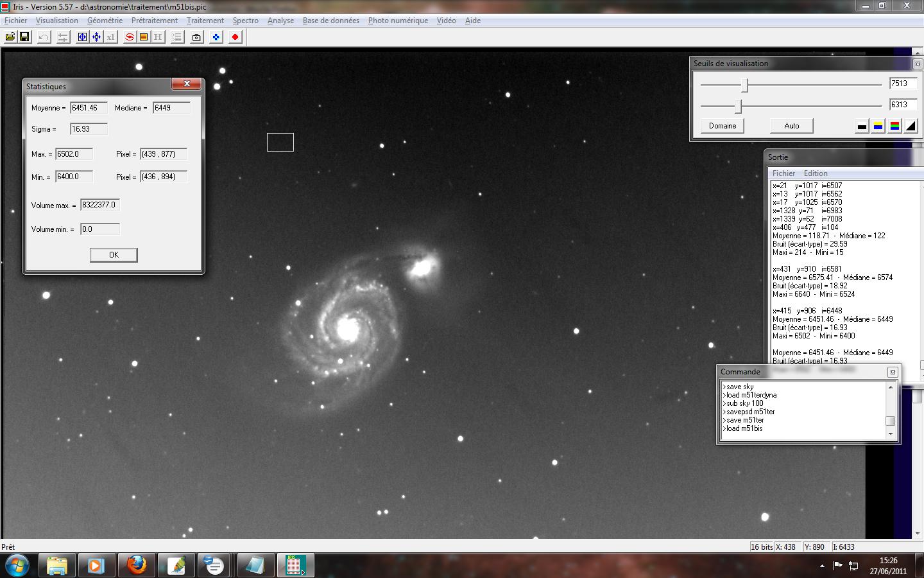Open the media player taskbar icon
Viewport: 924px width, 578px height.
pos(96,566)
